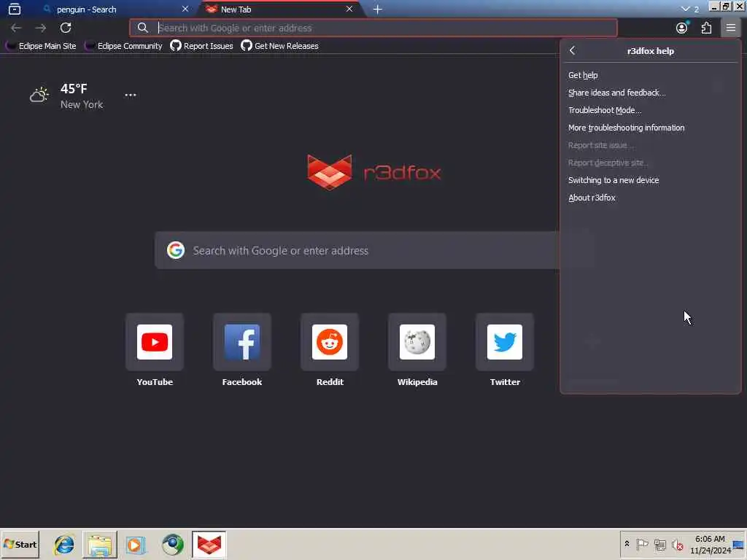Select Get help menu item

[650, 75]
